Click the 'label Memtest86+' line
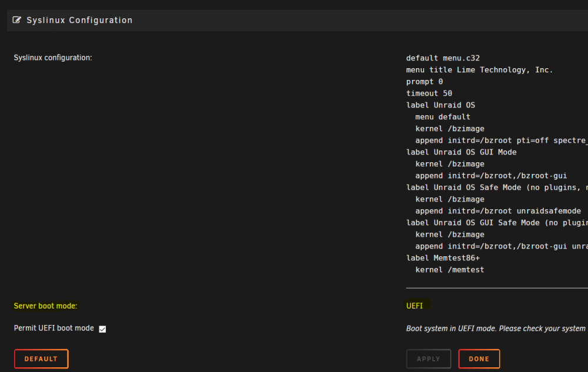Image resolution: width=588 pixels, height=372 pixels. [443, 258]
